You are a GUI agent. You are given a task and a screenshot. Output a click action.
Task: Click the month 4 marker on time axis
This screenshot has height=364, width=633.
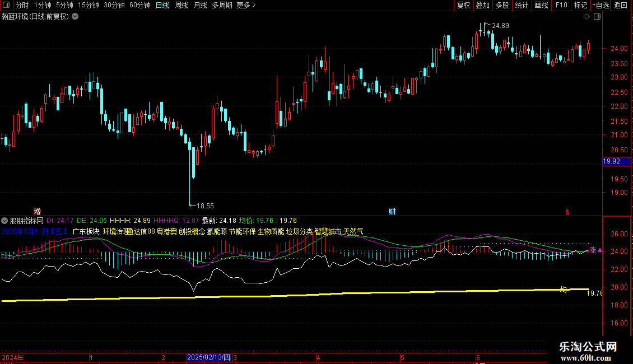coord(319,357)
